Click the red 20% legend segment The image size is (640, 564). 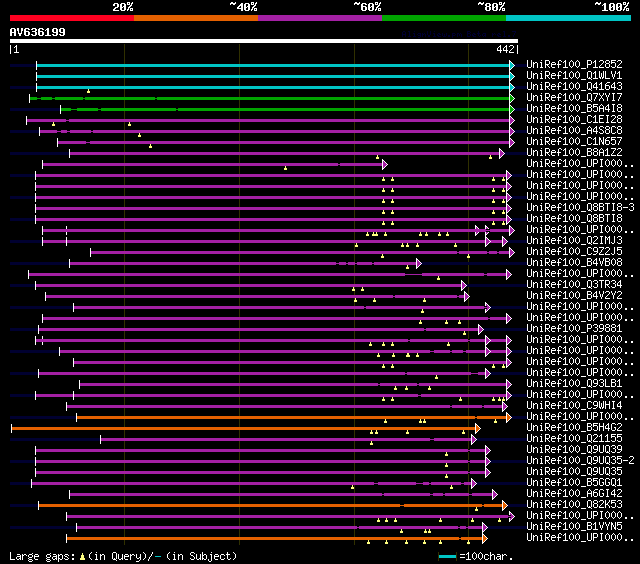click(x=72, y=18)
